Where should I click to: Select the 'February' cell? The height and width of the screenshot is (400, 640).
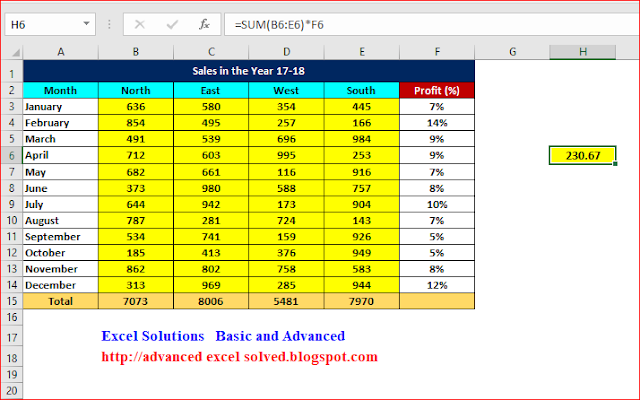point(61,123)
